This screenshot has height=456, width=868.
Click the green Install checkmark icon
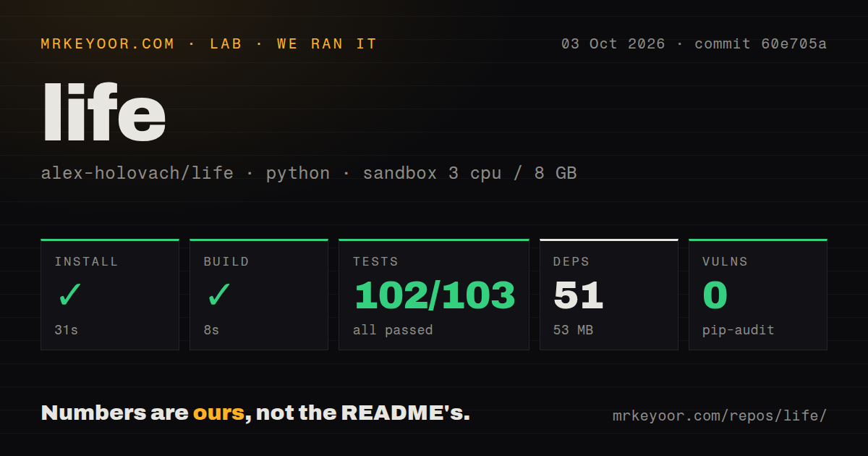70,295
